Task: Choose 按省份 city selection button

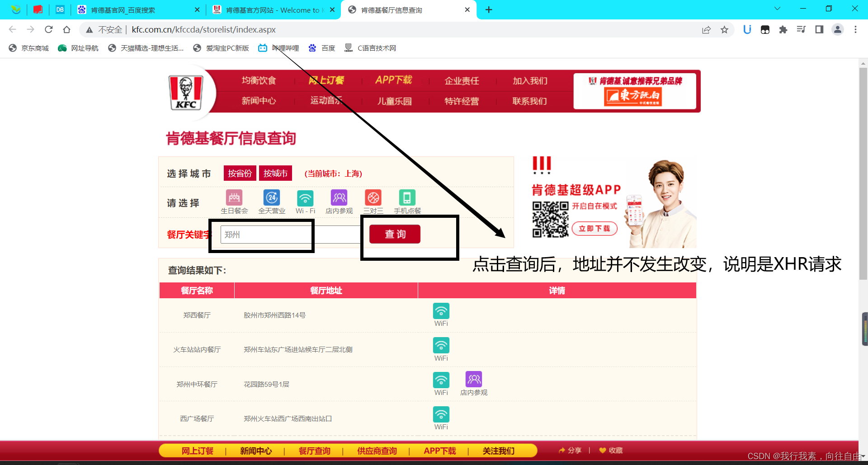Action: tap(240, 174)
